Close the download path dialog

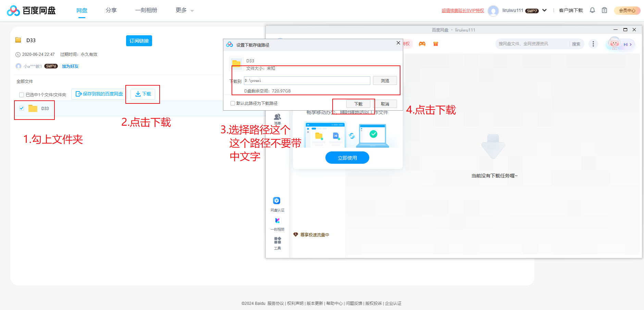tap(398, 43)
